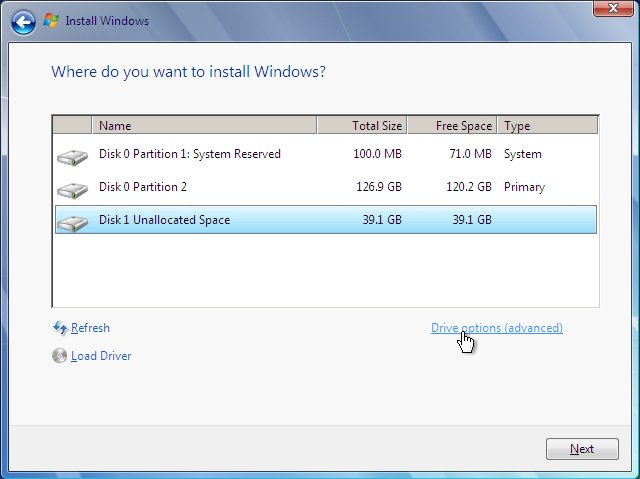Click the Refresh link text
The image size is (640, 479).
[x=90, y=328]
